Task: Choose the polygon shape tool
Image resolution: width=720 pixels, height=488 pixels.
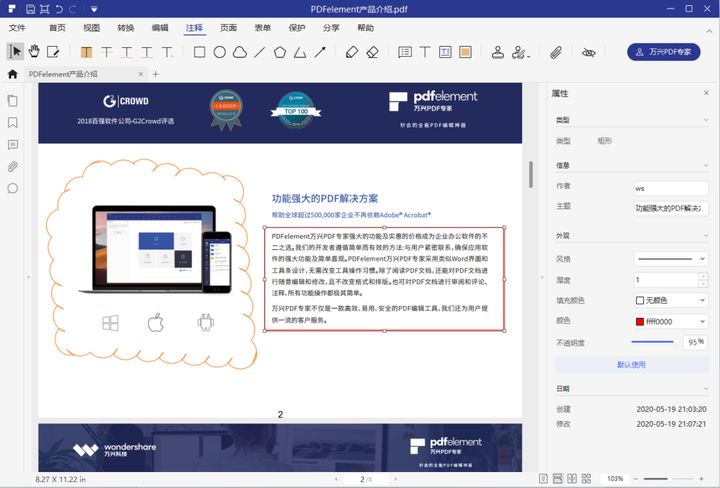Action: (280, 52)
